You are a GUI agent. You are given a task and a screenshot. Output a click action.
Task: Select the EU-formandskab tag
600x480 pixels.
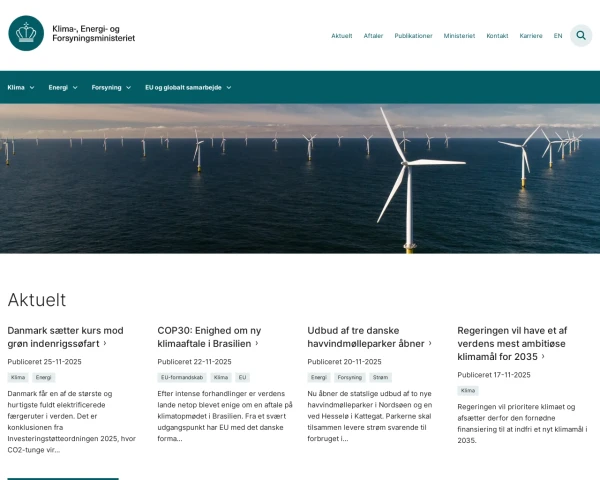181,378
